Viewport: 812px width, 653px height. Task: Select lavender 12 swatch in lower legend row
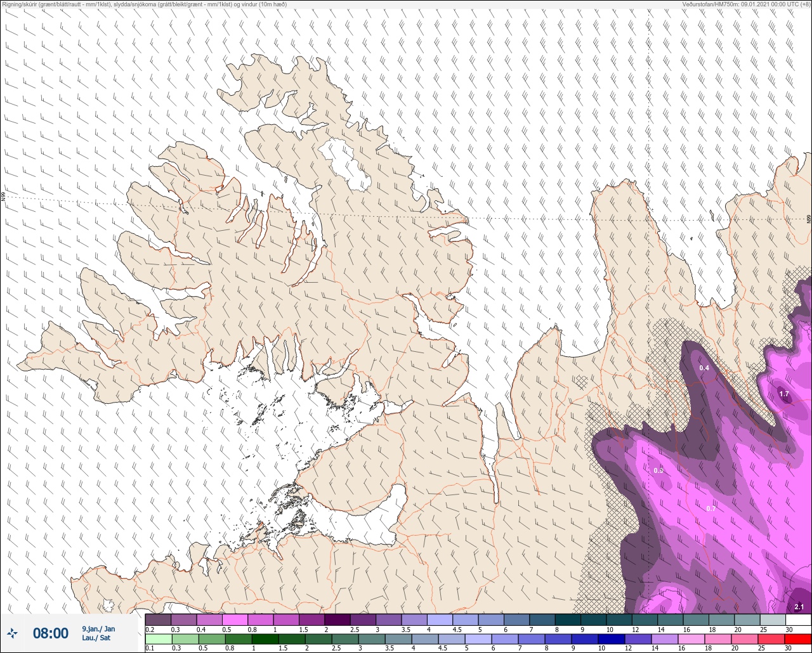(x=638, y=639)
